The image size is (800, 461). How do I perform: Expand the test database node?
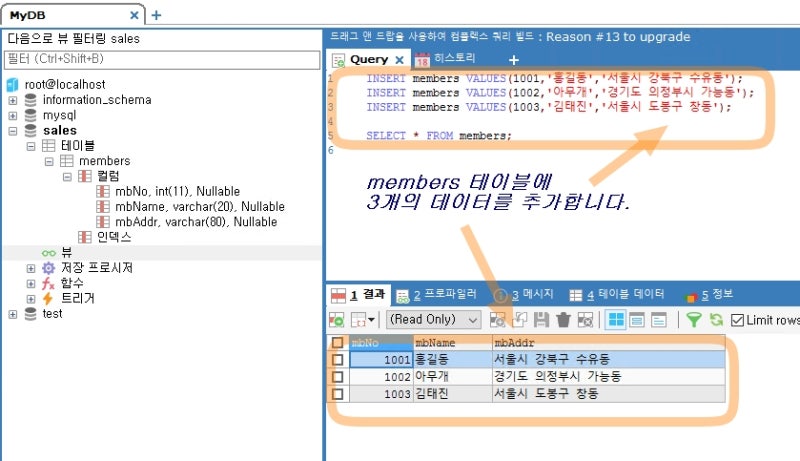click(13, 315)
